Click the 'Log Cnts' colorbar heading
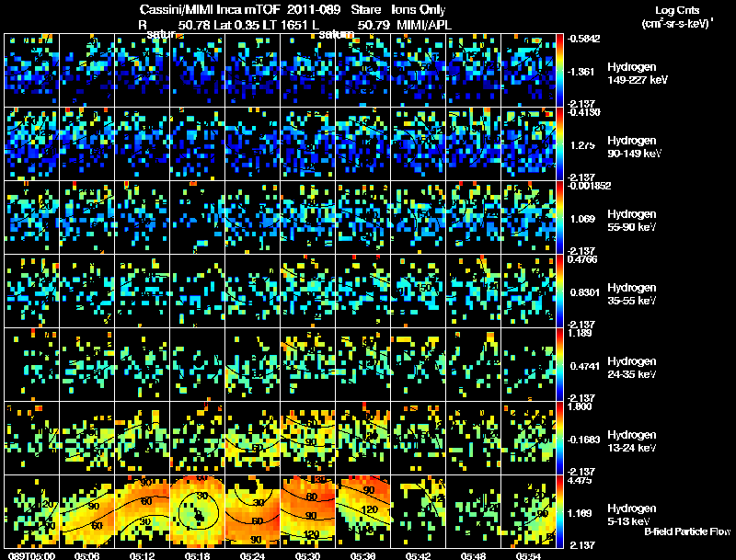 pos(677,10)
